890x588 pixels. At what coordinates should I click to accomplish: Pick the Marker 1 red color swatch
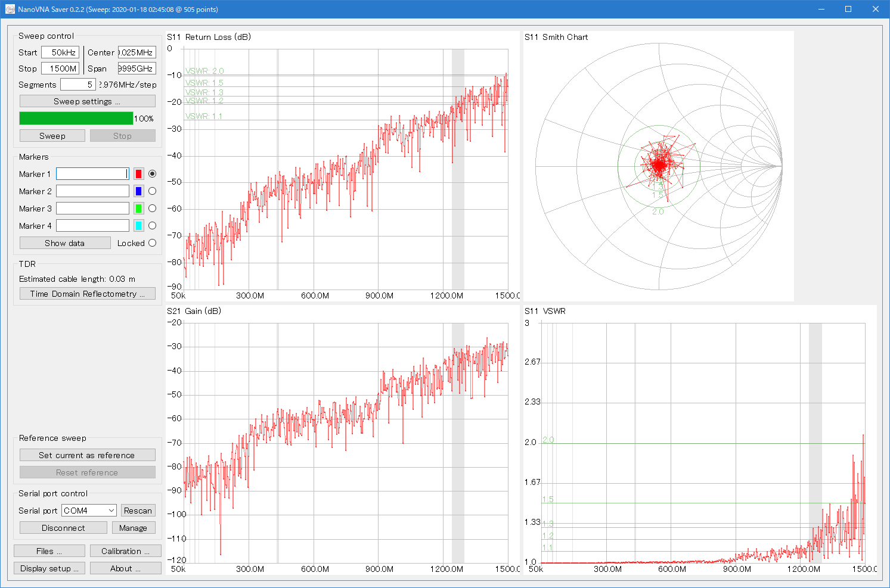click(x=139, y=174)
